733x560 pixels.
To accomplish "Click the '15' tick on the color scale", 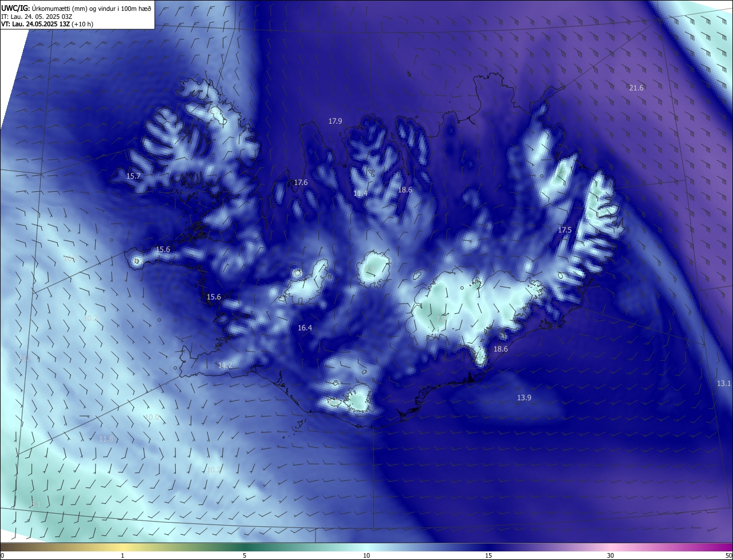I will tap(488, 555).
